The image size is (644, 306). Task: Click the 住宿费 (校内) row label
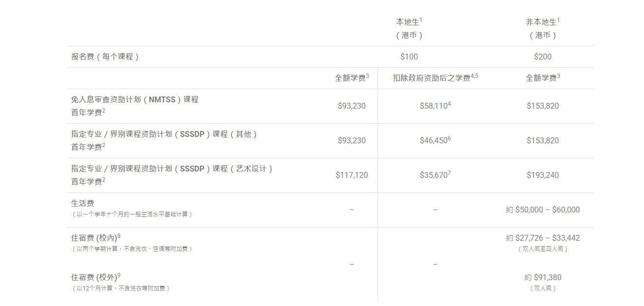(95, 238)
